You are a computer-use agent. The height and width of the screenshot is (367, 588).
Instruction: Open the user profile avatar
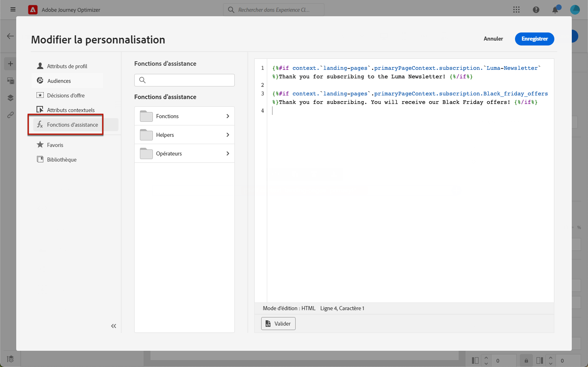[575, 10]
